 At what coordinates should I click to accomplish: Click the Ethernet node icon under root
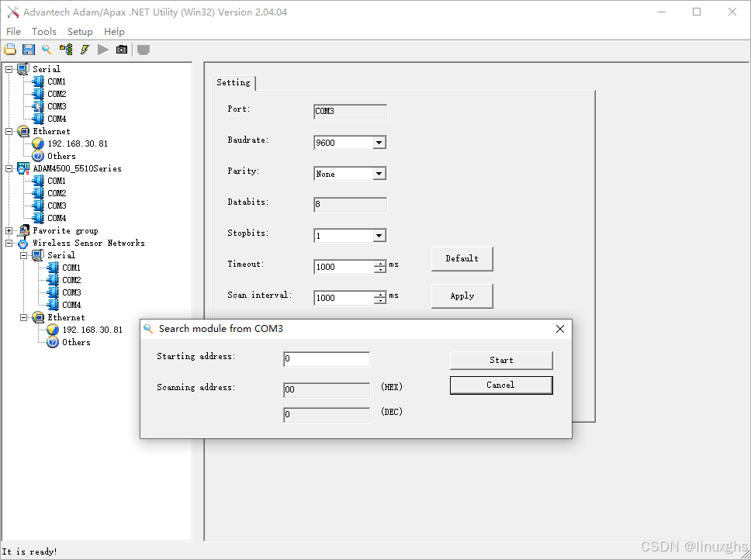[23, 131]
